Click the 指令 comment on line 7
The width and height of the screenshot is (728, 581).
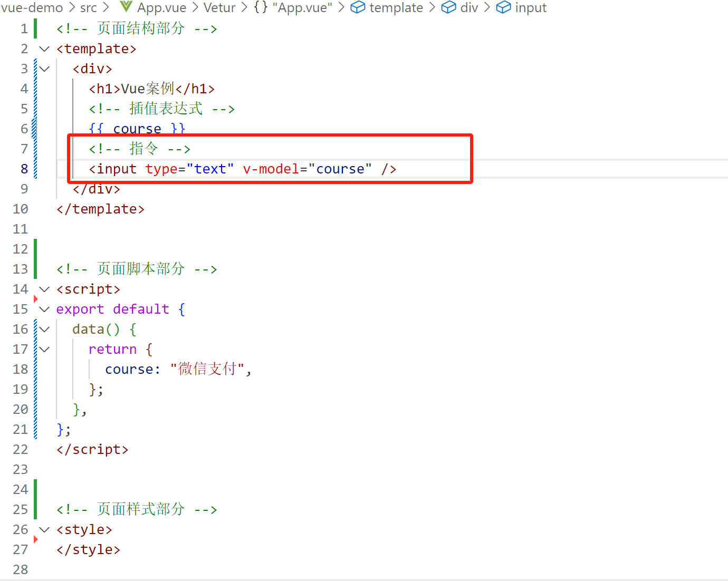(x=139, y=149)
